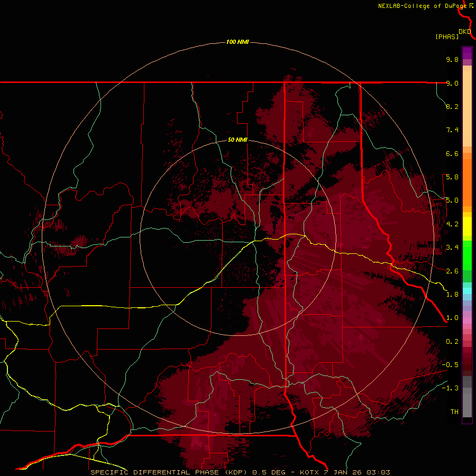Click the 1.0 scale label

coord(452,318)
